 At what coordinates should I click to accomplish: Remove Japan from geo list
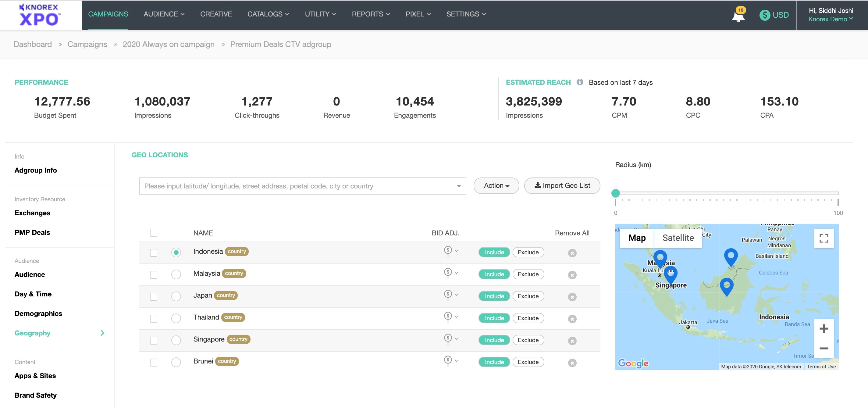click(x=572, y=297)
